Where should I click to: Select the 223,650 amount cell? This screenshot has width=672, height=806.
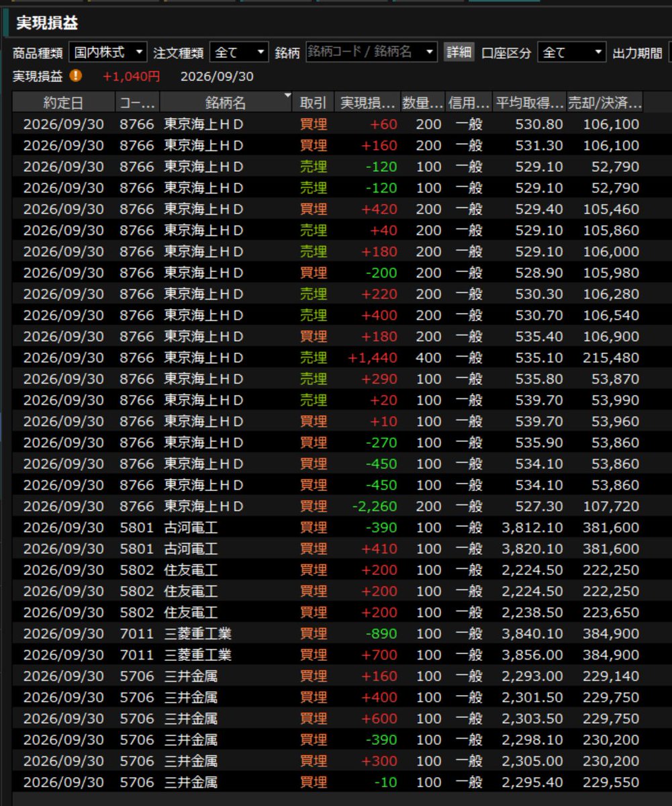coord(611,613)
